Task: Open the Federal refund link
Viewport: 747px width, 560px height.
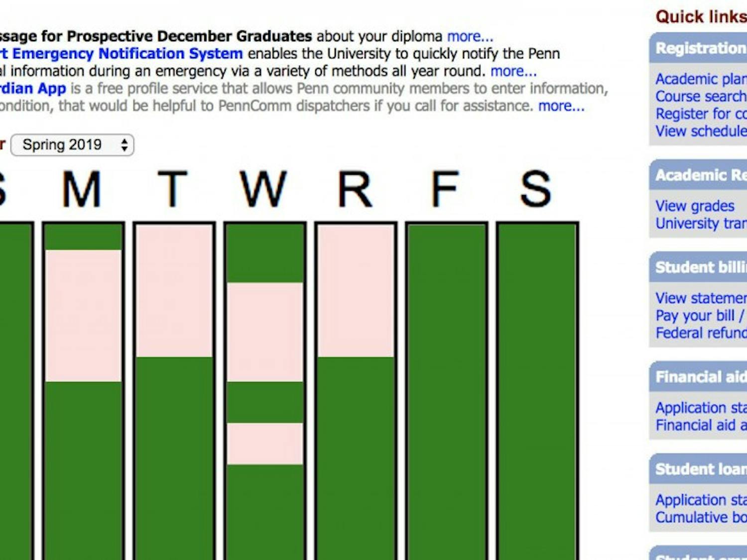Action: coord(700,333)
